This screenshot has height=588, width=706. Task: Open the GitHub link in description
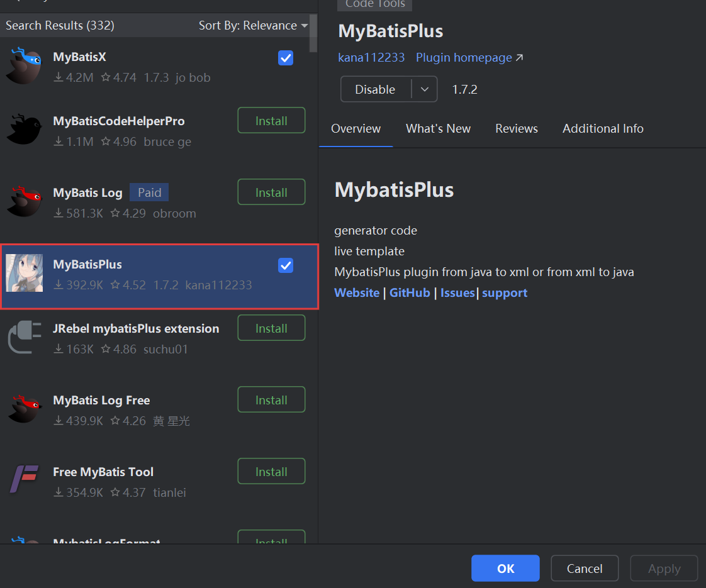click(410, 293)
